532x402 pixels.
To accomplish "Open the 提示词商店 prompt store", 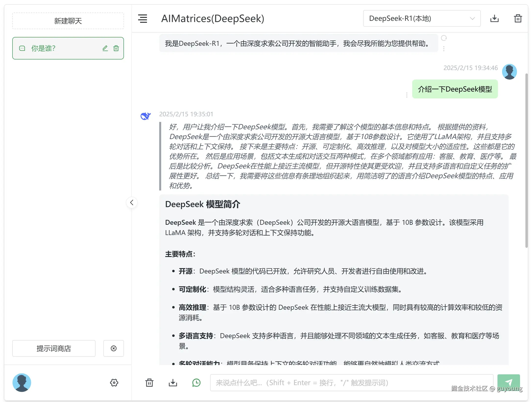I will (x=54, y=348).
